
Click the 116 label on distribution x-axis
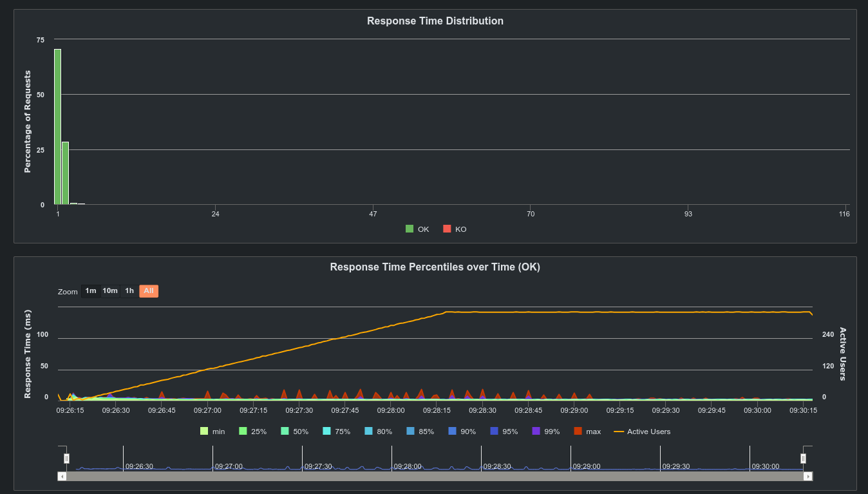click(x=845, y=214)
